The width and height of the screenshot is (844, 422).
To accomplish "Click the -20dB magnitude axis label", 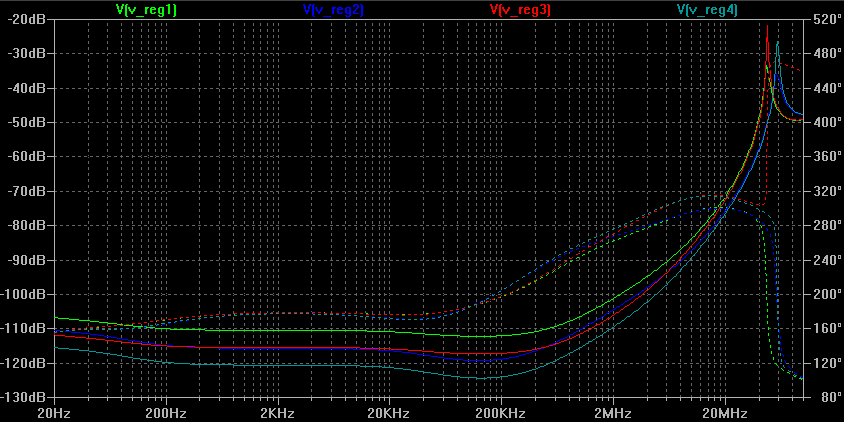I will pyautogui.click(x=26, y=19).
